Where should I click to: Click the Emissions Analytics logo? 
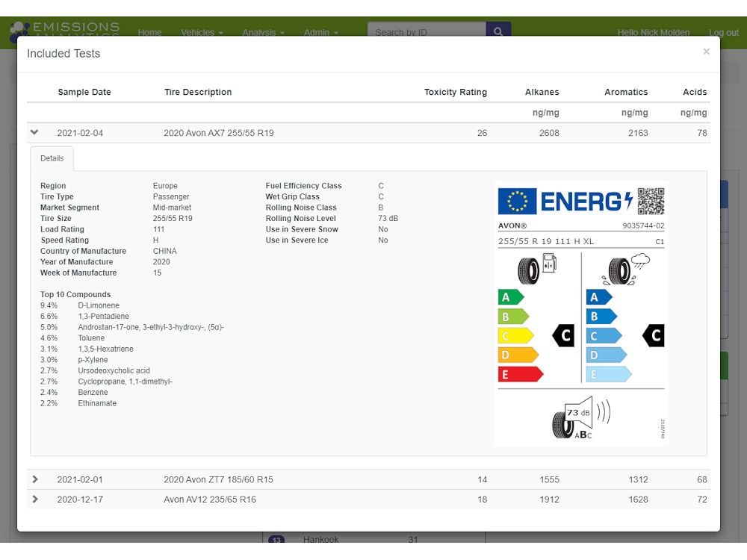(65, 30)
